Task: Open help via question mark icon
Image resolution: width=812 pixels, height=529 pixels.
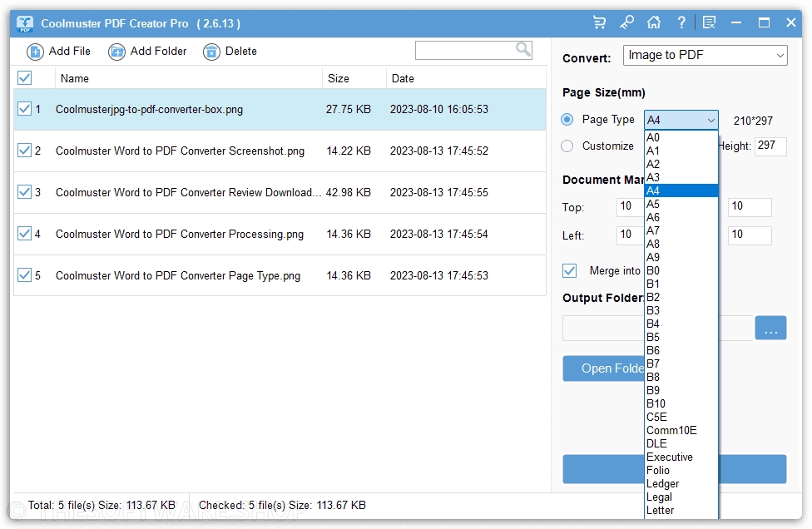Action: (681, 22)
